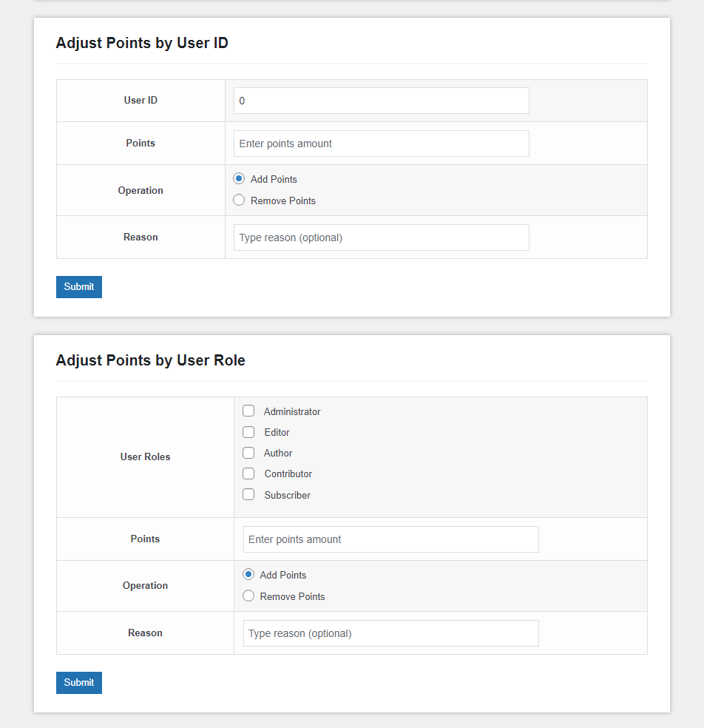Click the Reason field in User ID section
This screenshot has height=728, width=704.
[x=381, y=237]
